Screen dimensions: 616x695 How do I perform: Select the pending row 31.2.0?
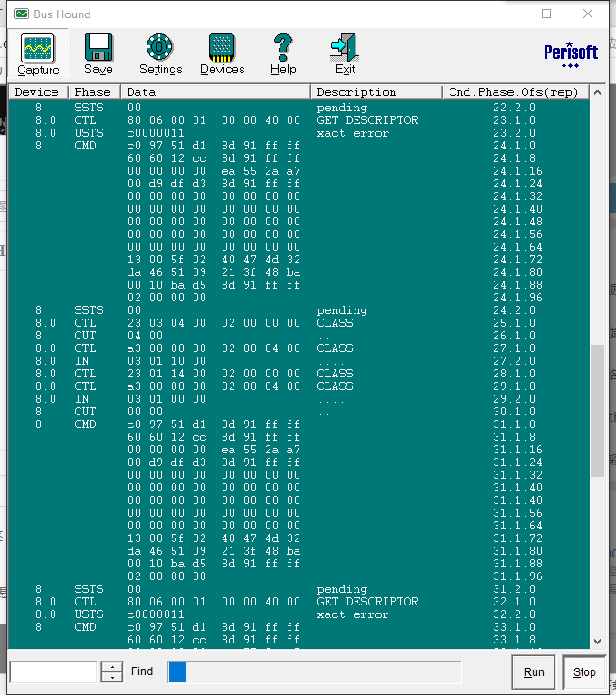(299, 589)
